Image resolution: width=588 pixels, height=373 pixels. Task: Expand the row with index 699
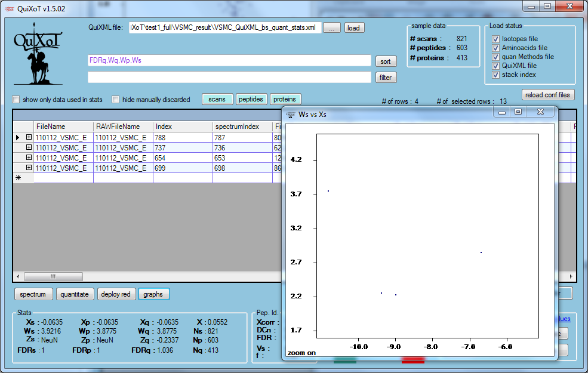tap(29, 168)
